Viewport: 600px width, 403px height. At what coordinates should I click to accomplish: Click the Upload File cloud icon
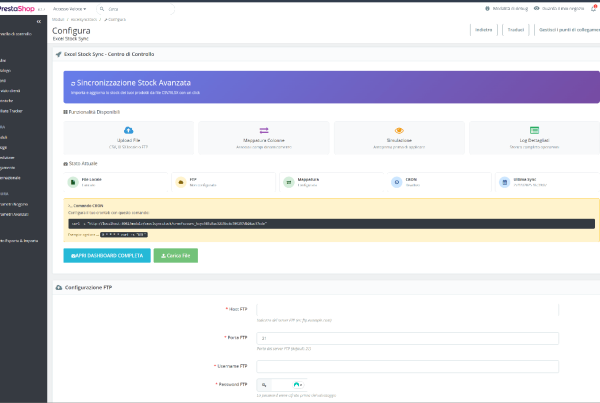tap(128, 131)
